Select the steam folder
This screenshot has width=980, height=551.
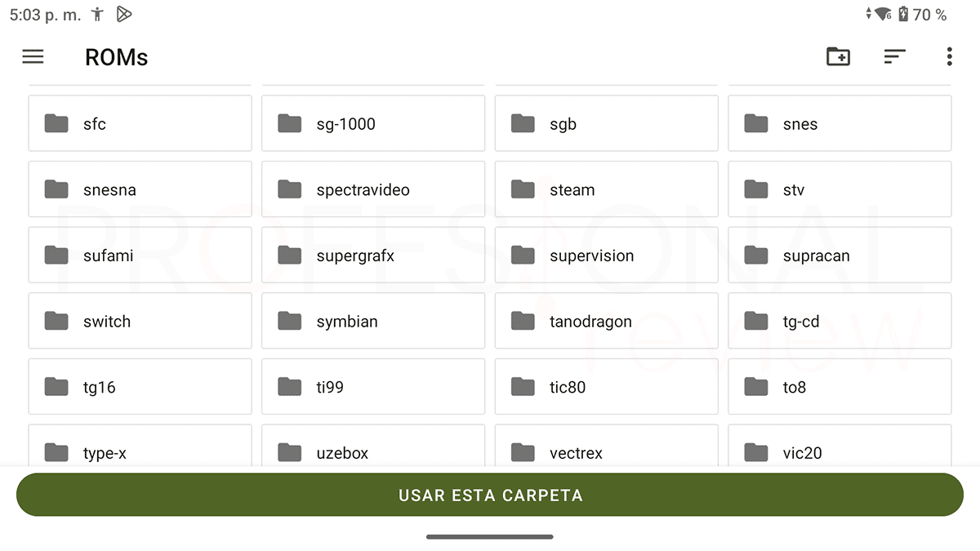coord(606,189)
